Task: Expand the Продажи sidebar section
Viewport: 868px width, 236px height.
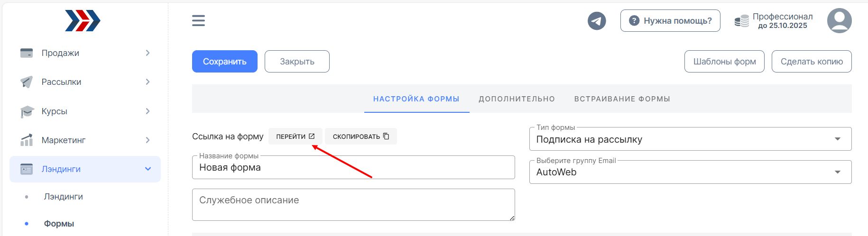Action: [x=85, y=53]
